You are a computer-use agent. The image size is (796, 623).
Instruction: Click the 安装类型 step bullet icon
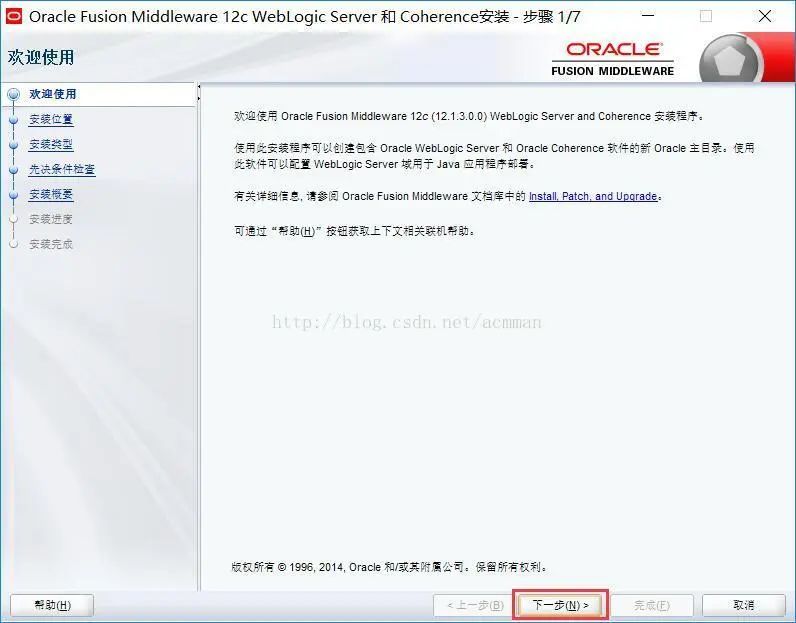pos(14,145)
